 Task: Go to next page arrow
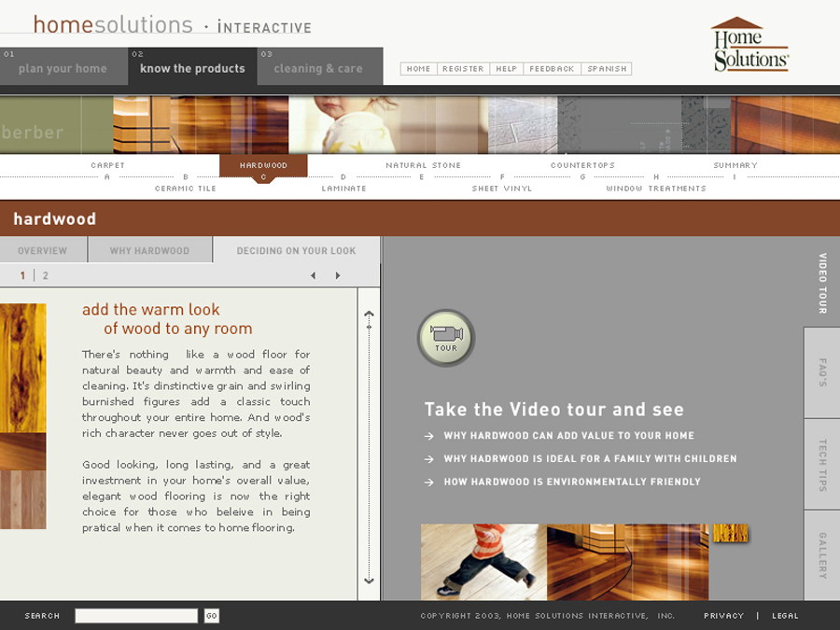tap(338, 275)
